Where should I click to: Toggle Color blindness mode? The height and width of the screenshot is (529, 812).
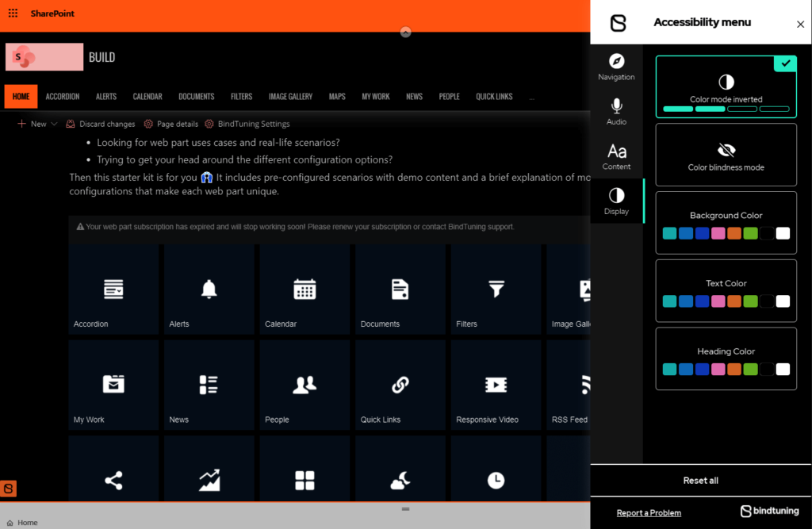(x=726, y=155)
